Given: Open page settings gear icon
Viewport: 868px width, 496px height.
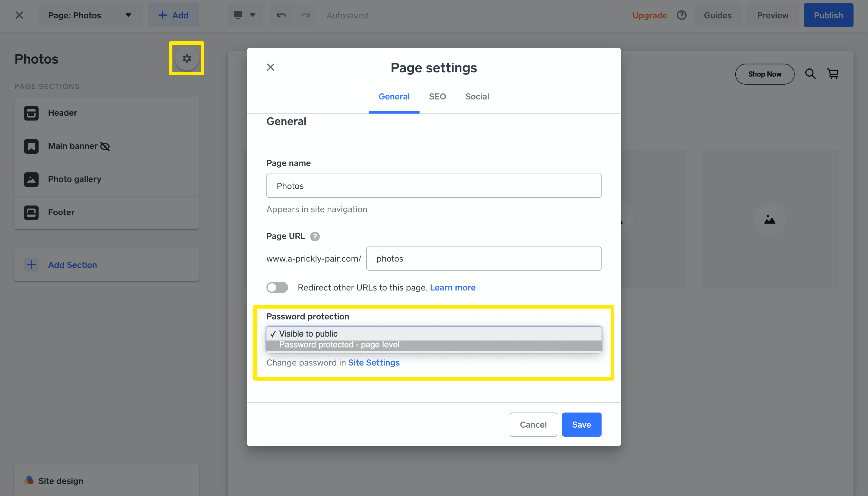Looking at the screenshot, I should coord(186,58).
